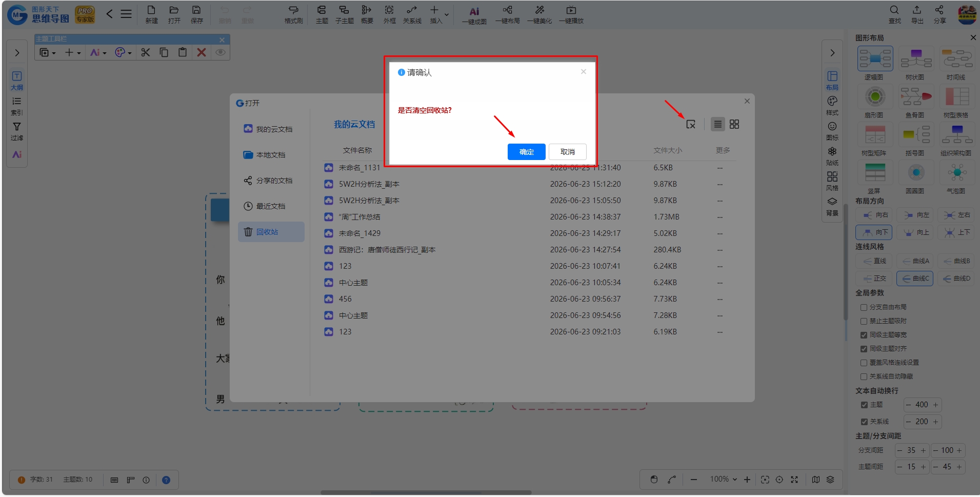This screenshot has height=497, width=980.
Task: Increase 主题 wrap width 400 plus
Action: tap(936, 405)
